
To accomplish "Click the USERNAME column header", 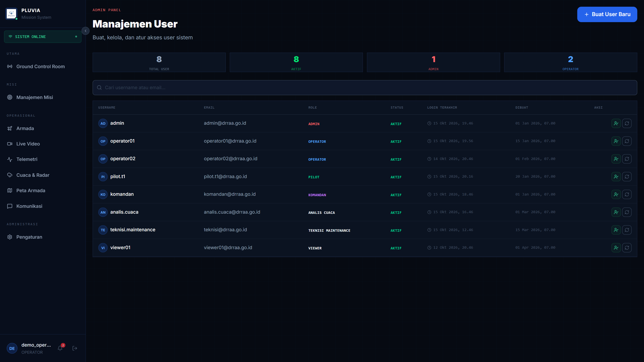I will tap(107, 107).
